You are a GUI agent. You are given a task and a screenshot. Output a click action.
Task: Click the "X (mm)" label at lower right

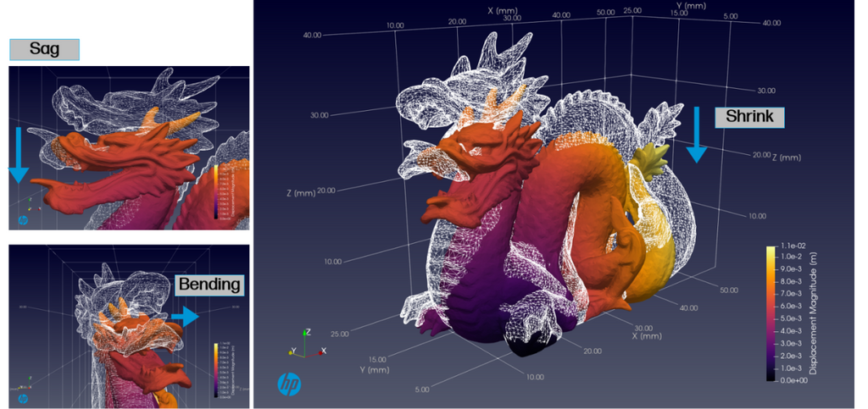coord(646,335)
